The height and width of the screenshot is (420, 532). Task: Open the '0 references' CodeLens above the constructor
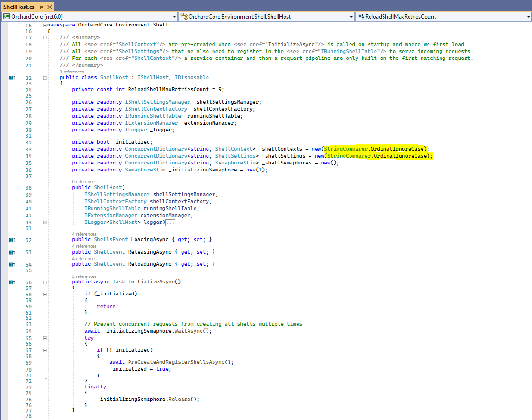(84, 182)
